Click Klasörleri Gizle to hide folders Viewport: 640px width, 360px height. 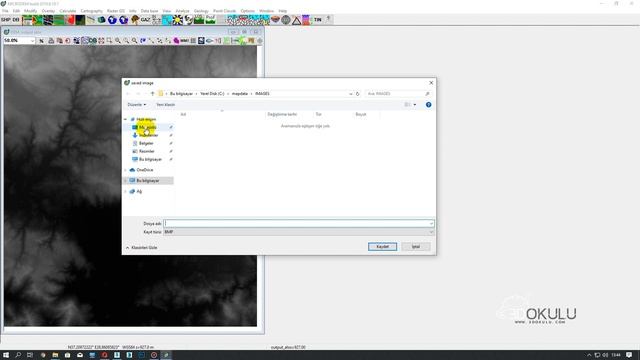[142, 248]
